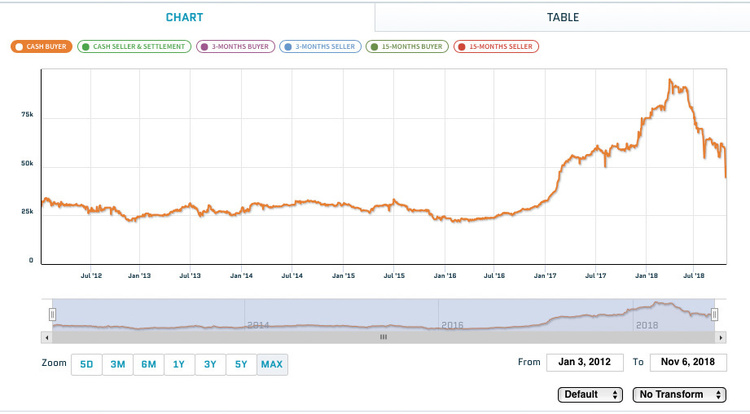Screen dimensions: 750x414
Task: Click the 50k y-axis label
Action: pos(28,163)
